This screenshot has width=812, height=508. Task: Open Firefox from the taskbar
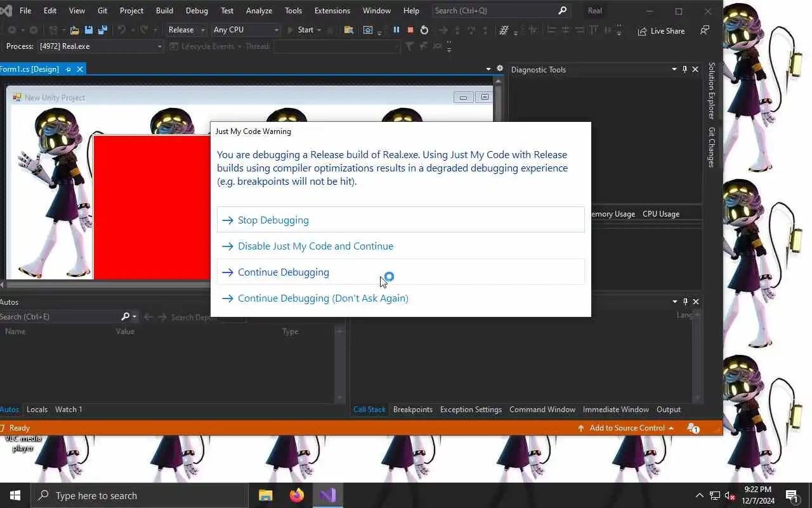pyautogui.click(x=296, y=495)
